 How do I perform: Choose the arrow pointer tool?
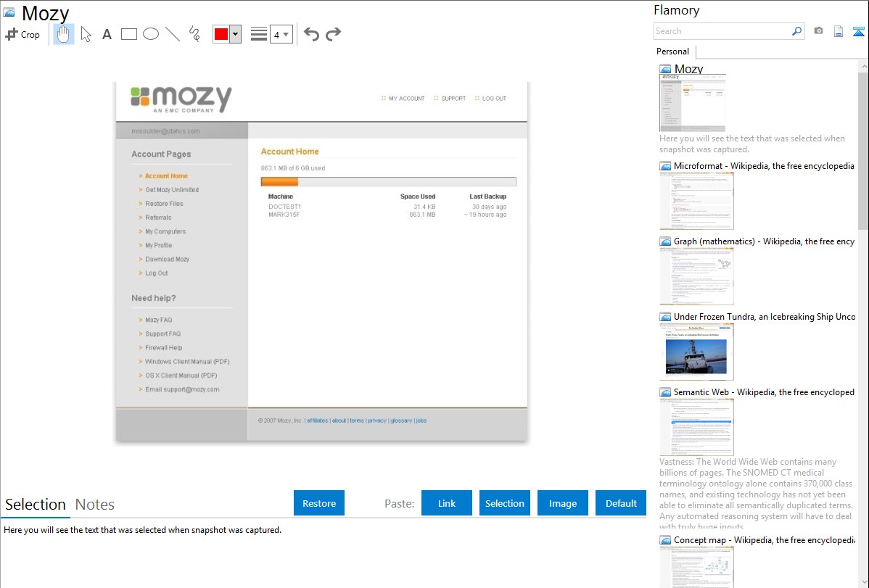coord(86,34)
